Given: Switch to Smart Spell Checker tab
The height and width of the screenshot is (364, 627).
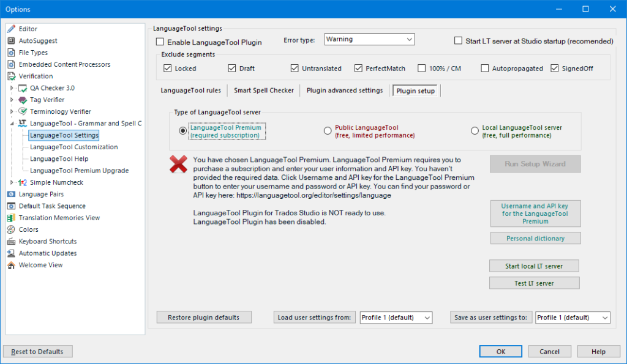Looking at the screenshot, I should 264,91.
